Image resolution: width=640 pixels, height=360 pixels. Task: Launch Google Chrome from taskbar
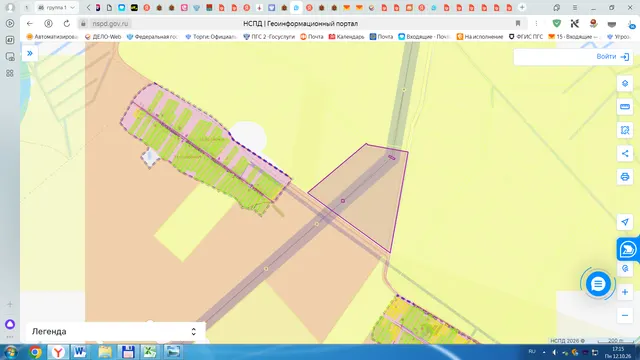click(35, 352)
